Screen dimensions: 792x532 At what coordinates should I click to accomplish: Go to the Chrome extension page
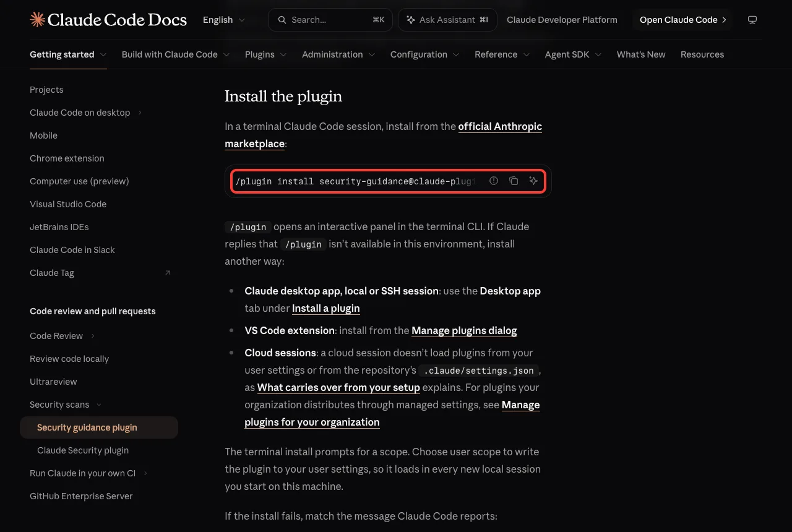pos(67,158)
